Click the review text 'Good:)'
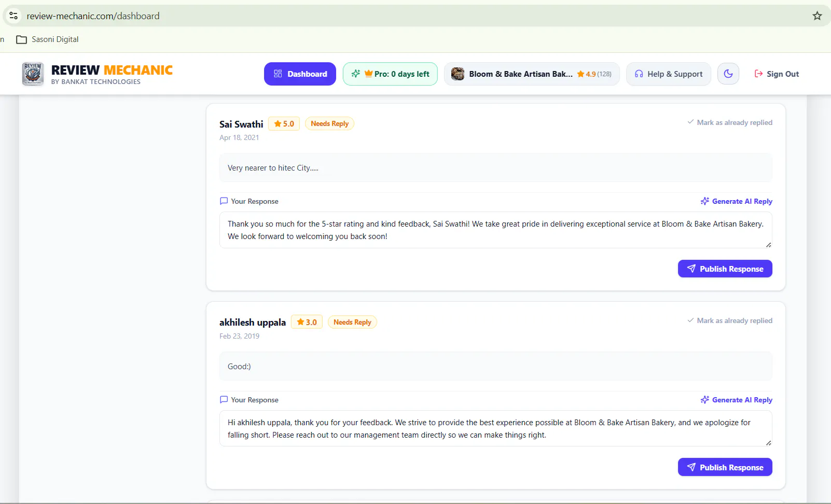This screenshot has width=831, height=504. 239,367
